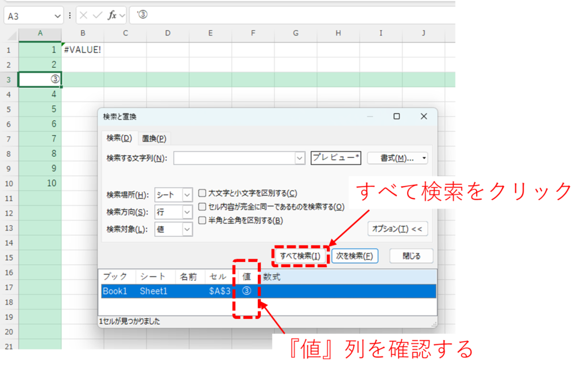This screenshot has height=377, width=588.
Task: Click the formula bar options dots
Action: point(70,16)
